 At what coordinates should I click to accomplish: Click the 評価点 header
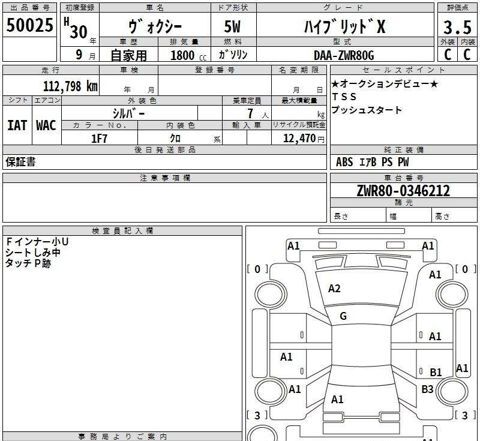point(457,8)
